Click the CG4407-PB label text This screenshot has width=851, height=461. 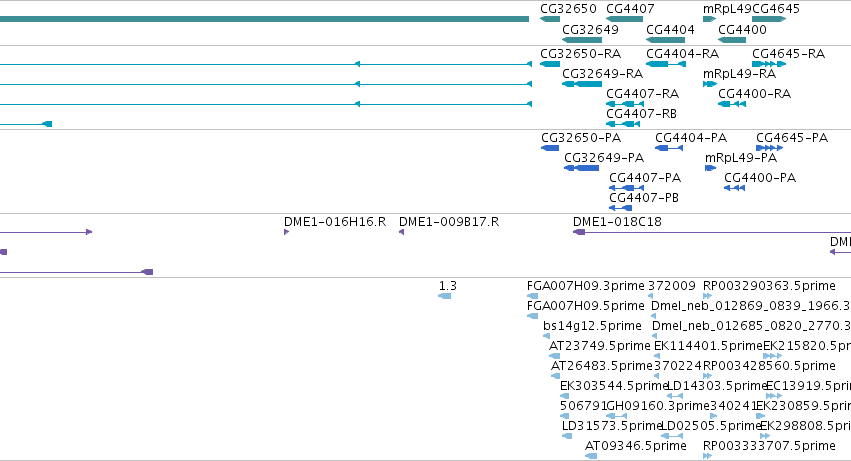[x=644, y=198]
